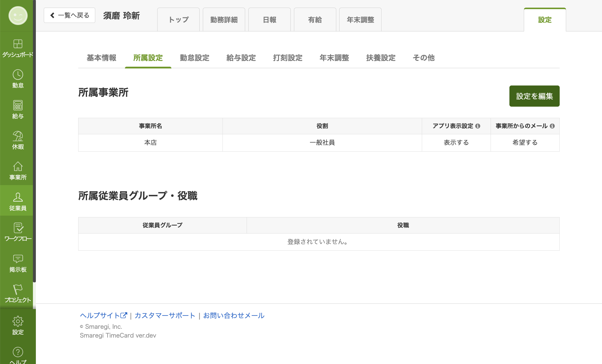Image resolution: width=602 pixels, height=364 pixels.
Task: Select the 扶養設定 tab
Action: [x=381, y=58]
